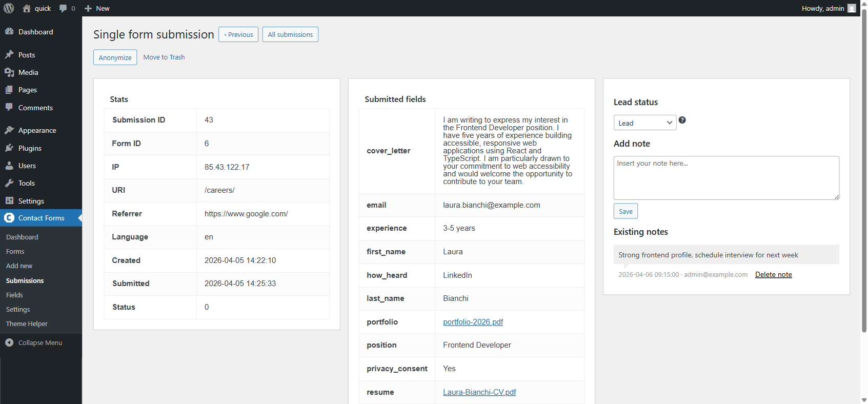
Task: Click the Previous submission button
Action: (x=238, y=34)
